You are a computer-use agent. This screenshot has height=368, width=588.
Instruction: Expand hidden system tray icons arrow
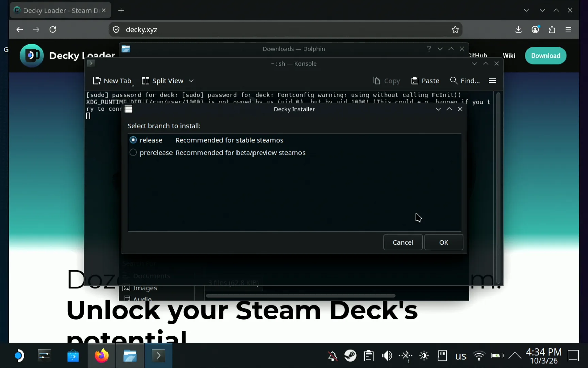coord(515,356)
